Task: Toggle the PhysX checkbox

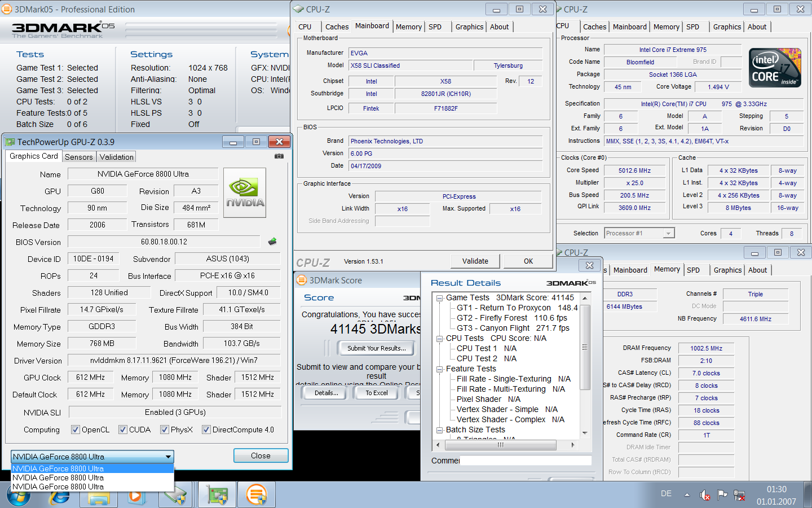Action: (165, 430)
